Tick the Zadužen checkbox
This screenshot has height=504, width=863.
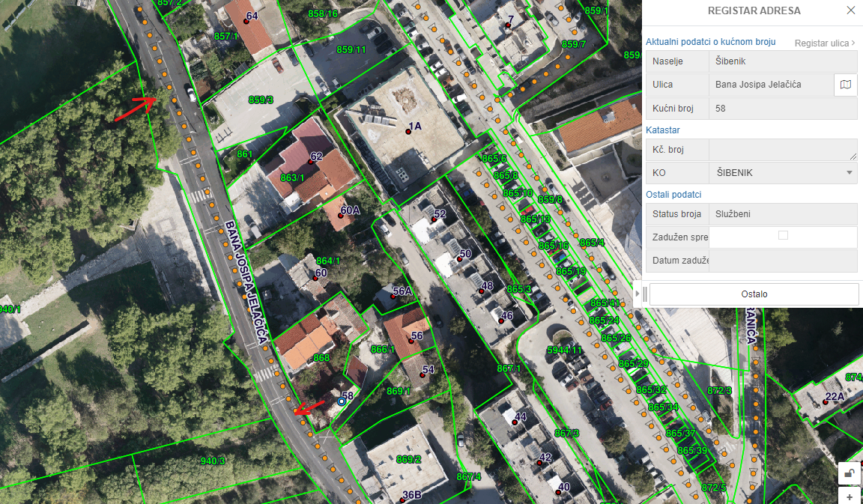click(783, 235)
